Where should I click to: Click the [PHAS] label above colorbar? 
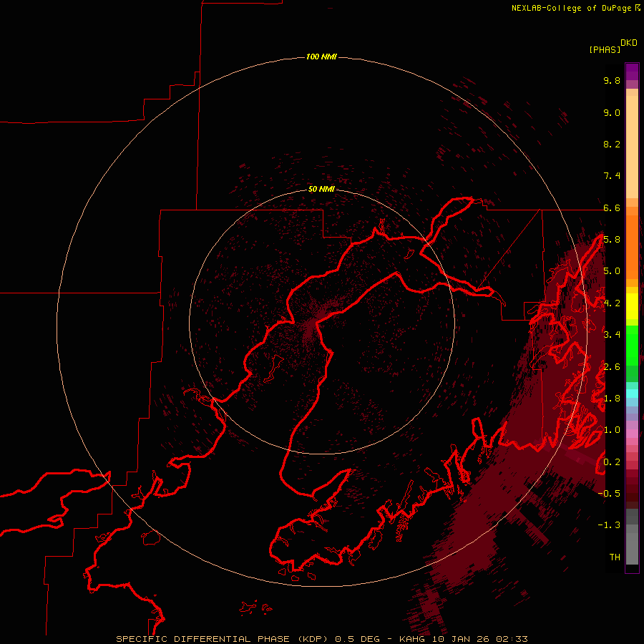(605, 49)
